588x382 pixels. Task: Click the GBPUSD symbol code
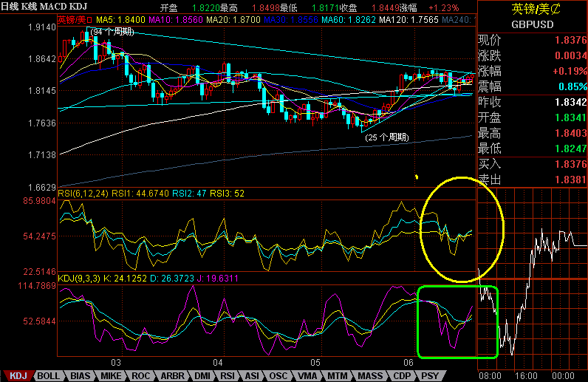coord(533,24)
